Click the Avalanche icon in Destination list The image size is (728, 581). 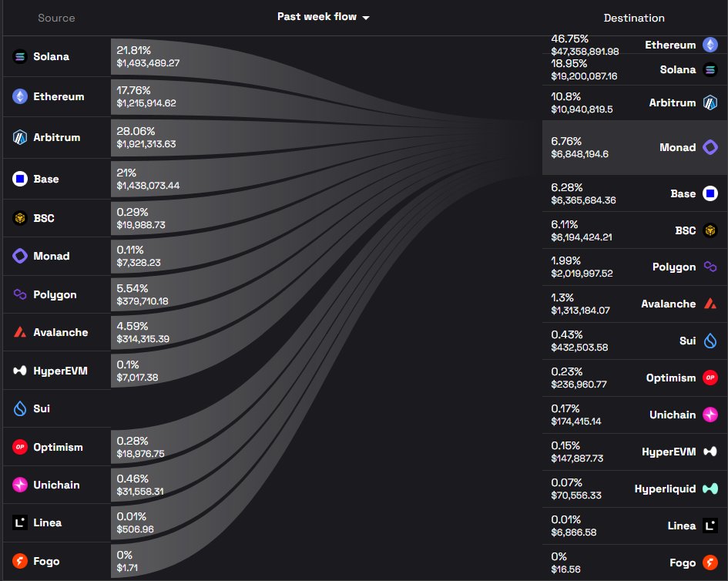click(710, 304)
